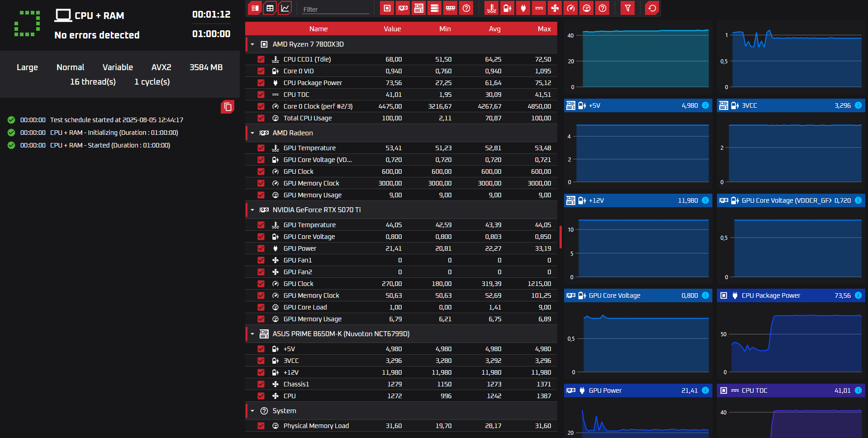Toggle the power plug sensor filter icon
Screen dimensions: 868x438
coord(523,8)
